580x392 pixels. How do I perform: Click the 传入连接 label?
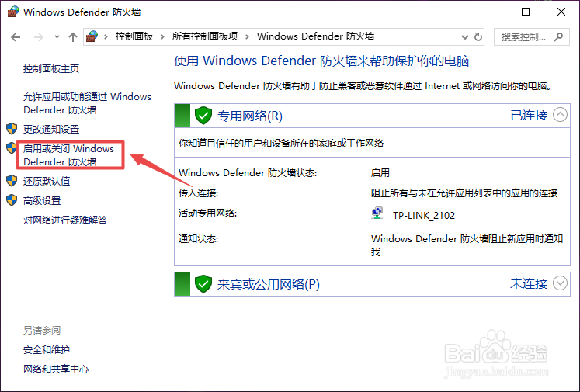click(x=198, y=193)
